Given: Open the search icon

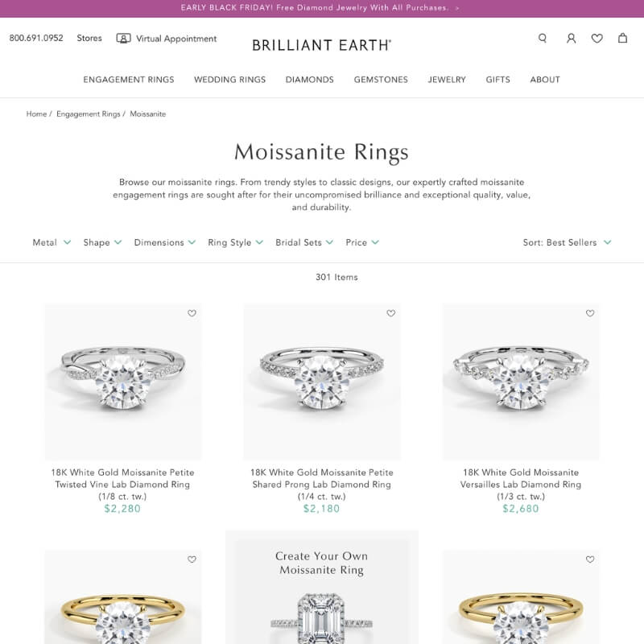Looking at the screenshot, I should coord(542,38).
